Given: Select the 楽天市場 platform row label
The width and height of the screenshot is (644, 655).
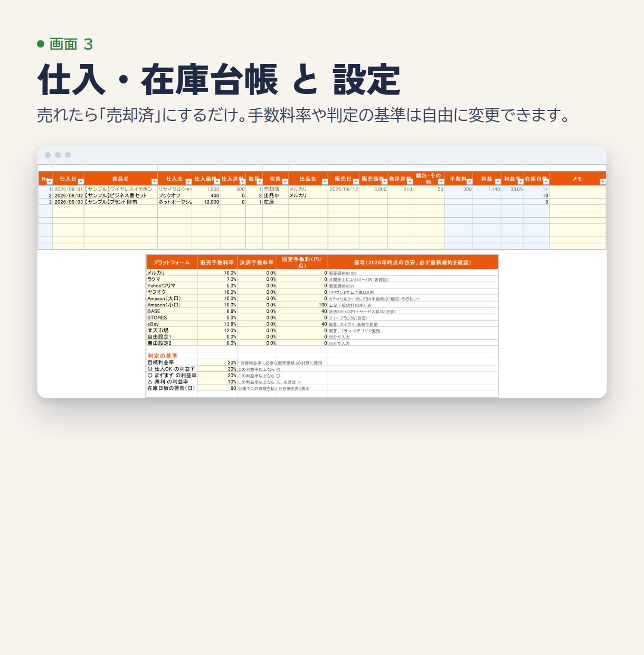Looking at the screenshot, I should 172,330.
